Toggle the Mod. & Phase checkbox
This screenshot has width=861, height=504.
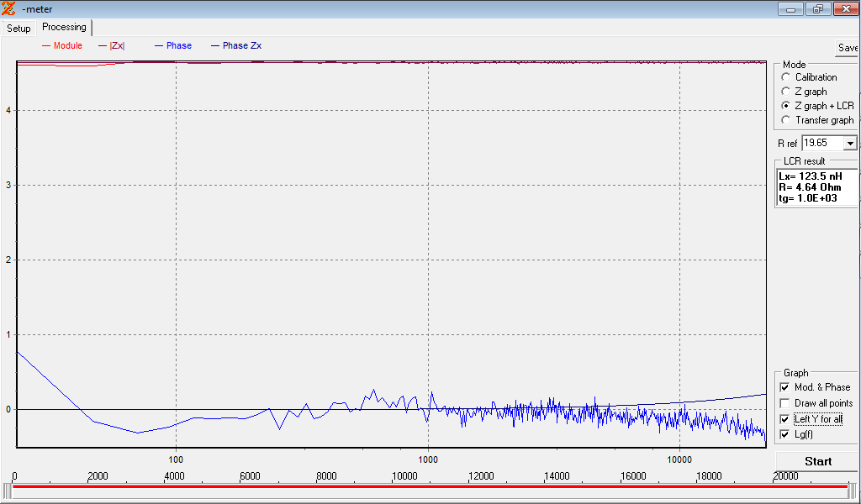click(x=784, y=387)
